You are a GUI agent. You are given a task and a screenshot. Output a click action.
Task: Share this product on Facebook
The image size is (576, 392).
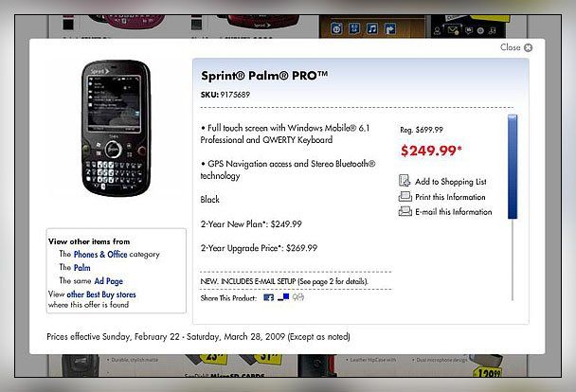click(268, 297)
